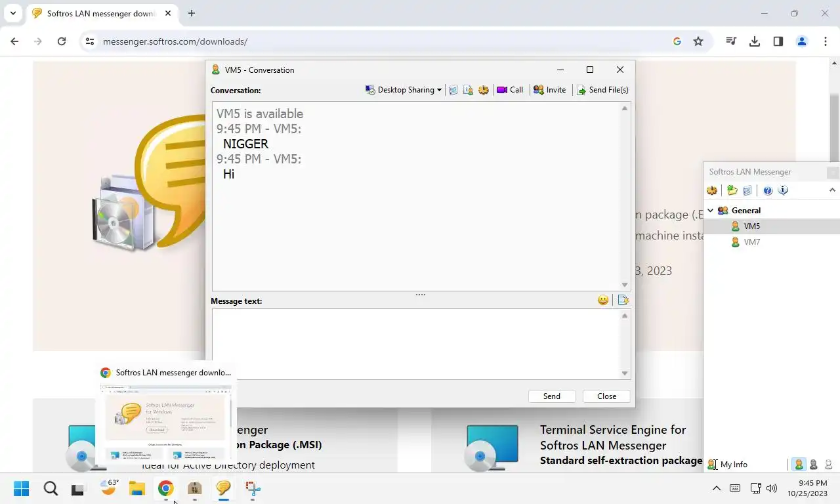Image resolution: width=840 pixels, height=504 pixels.
Task: Click the Chrome address bar URL
Action: tap(175, 41)
